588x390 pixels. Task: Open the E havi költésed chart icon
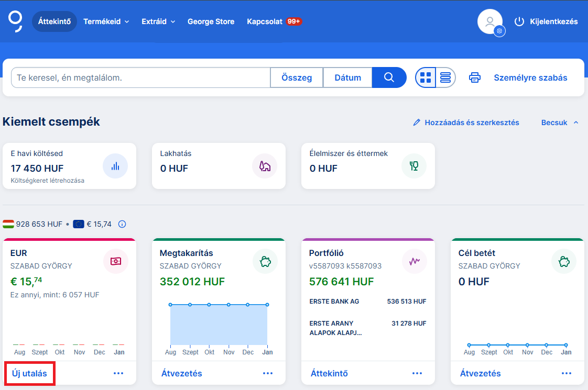pos(115,166)
